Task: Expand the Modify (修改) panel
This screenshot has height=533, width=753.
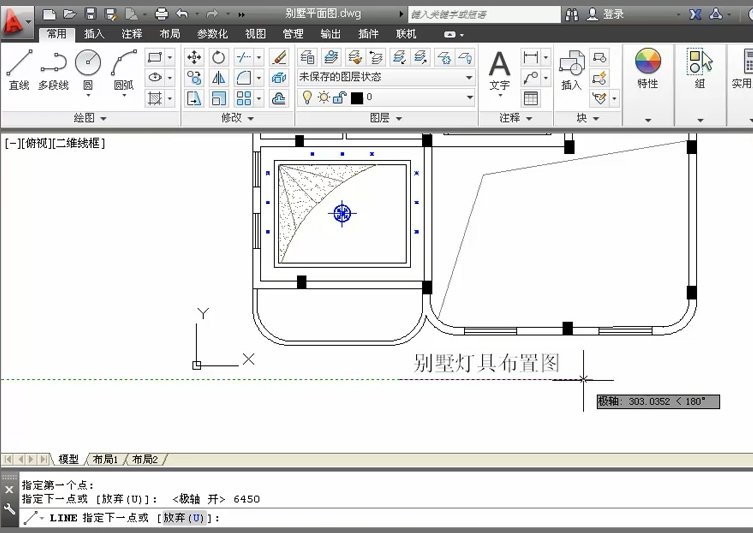Action: click(237, 118)
